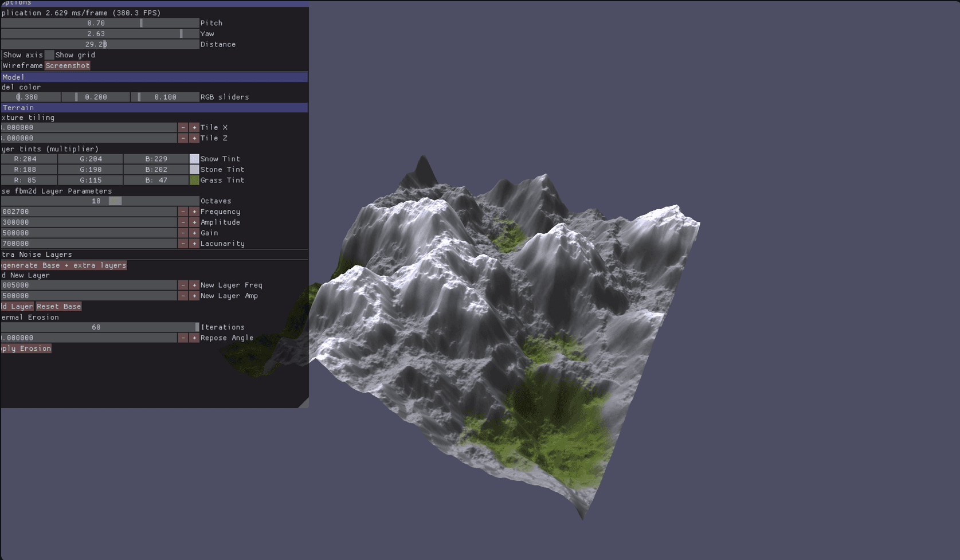Decrease Amplitude using minus button
Image resolution: width=960 pixels, height=560 pixels.
183,222
